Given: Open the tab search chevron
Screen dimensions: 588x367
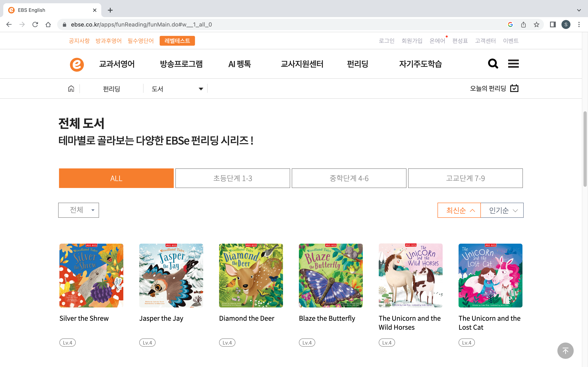Looking at the screenshot, I should coord(579,10).
